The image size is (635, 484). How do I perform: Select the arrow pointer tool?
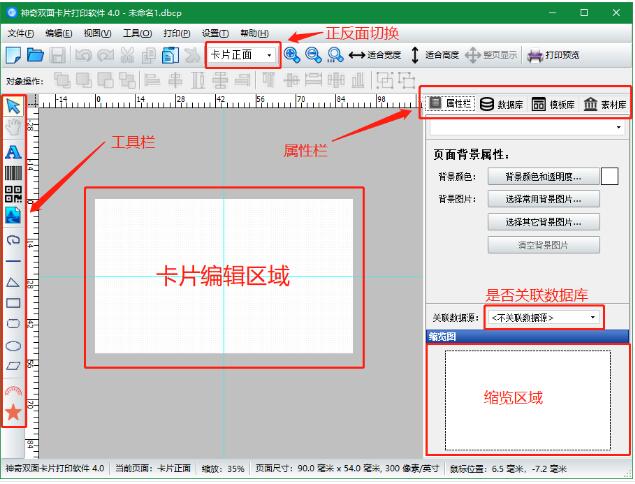(x=13, y=106)
